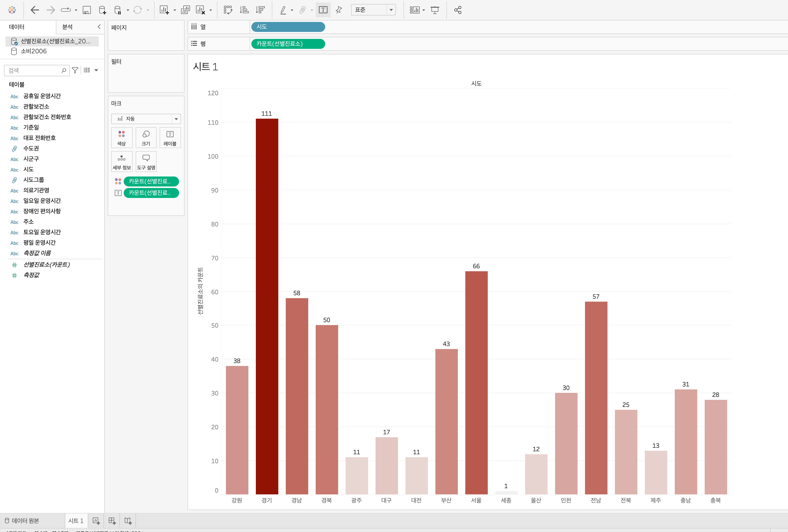Click the Highlight pen toolbar icon
Screen dimensions: 788x532
coord(283,10)
